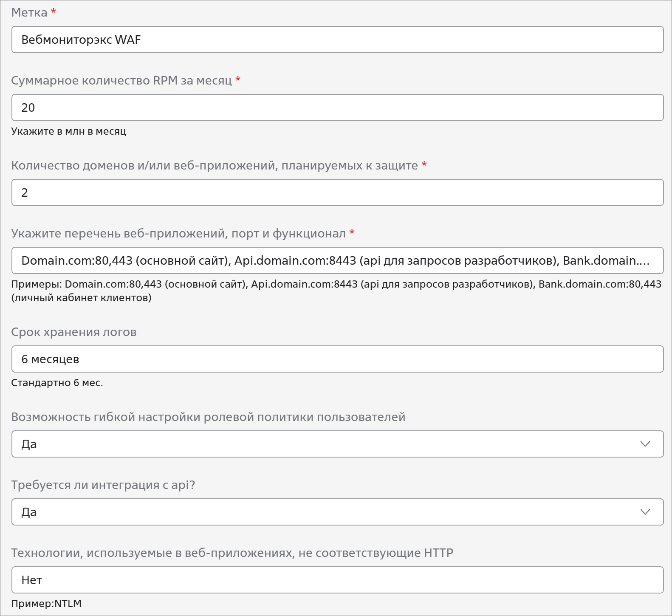Focus the log retention field '6 месяцев'
Screen dimensions: 672x616
337,359
